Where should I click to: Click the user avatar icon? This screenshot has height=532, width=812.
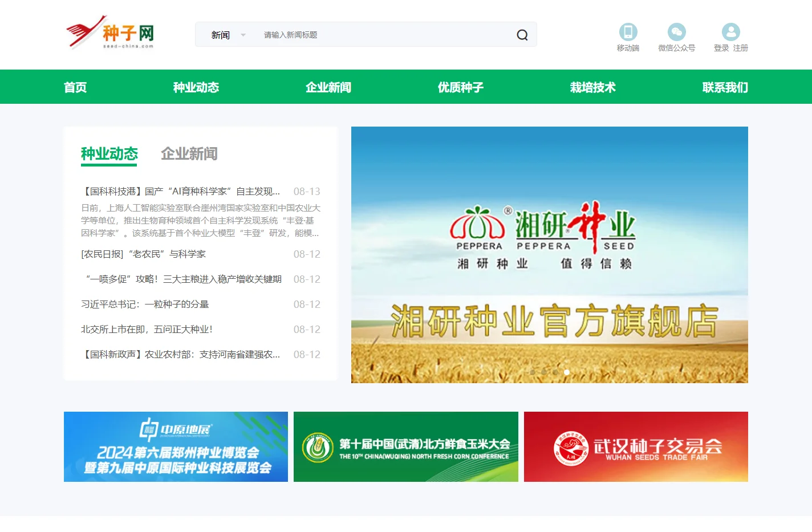730,31
